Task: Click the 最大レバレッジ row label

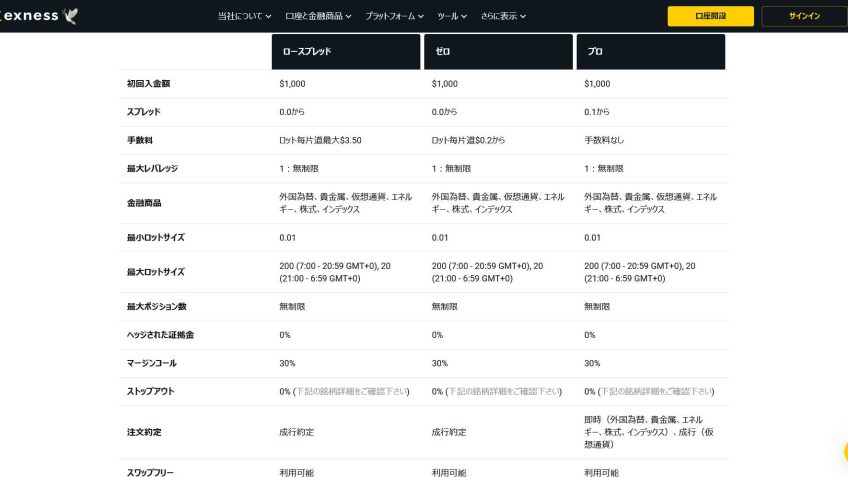Action: (153, 168)
